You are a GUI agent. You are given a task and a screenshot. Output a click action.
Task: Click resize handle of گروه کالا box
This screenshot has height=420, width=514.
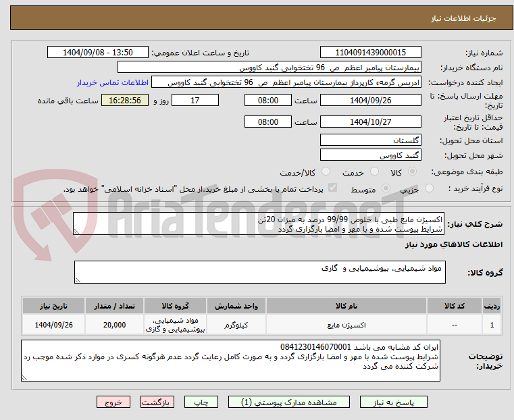[78, 280]
